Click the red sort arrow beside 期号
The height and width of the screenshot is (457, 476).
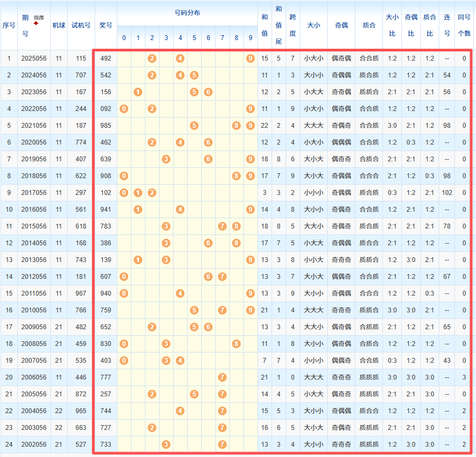[x=36, y=23]
